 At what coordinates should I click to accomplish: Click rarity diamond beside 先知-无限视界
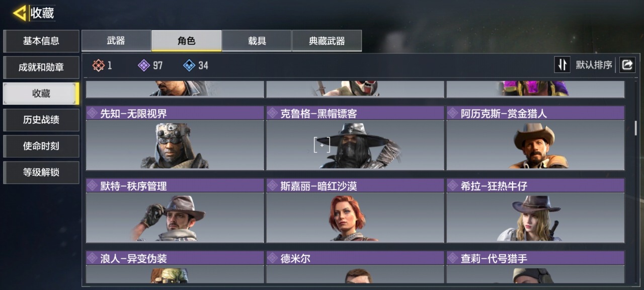pos(92,113)
